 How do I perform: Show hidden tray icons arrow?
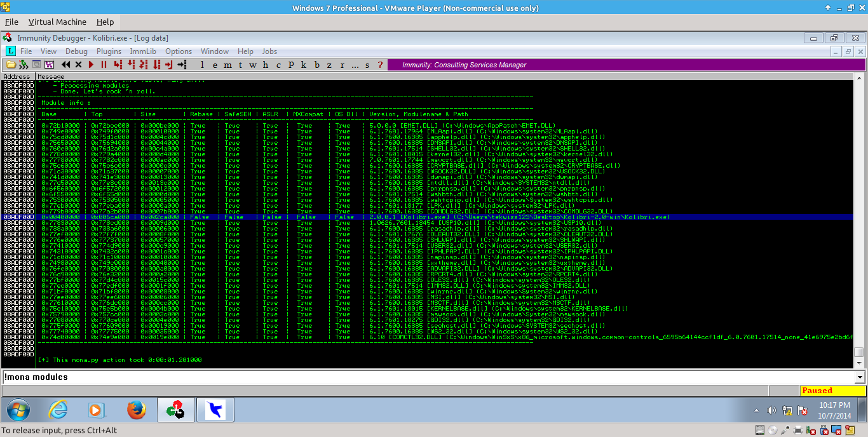(757, 410)
